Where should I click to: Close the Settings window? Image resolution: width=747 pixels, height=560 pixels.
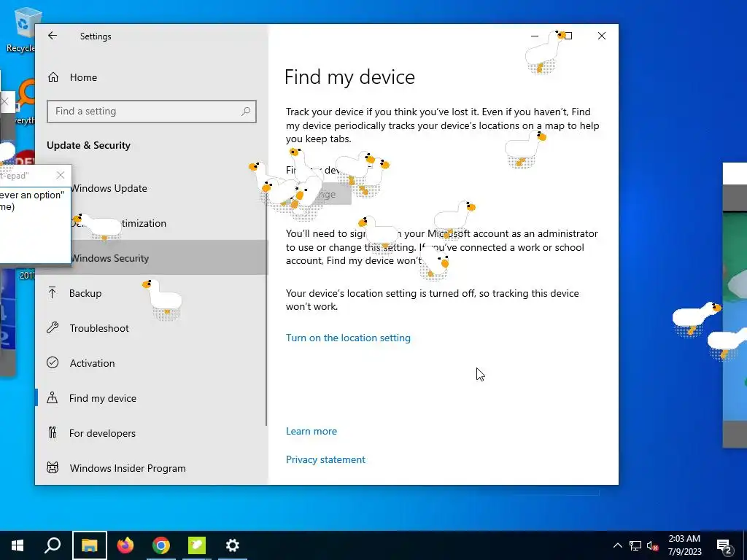click(602, 36)
